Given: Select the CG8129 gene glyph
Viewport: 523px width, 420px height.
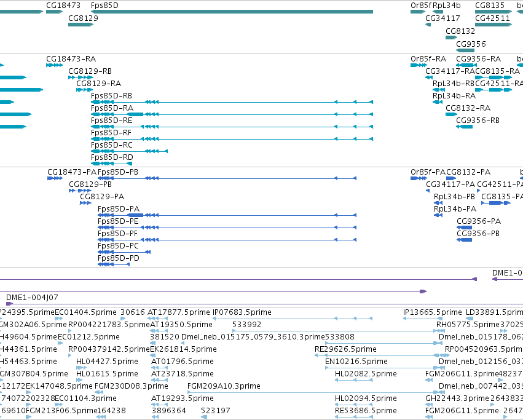Looking at the screenshot, I should 81,25.
